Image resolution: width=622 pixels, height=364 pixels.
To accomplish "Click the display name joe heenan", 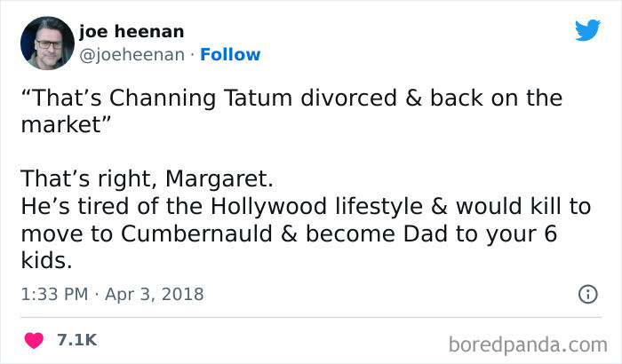I will pyautogui.click(x=132, y=32).
